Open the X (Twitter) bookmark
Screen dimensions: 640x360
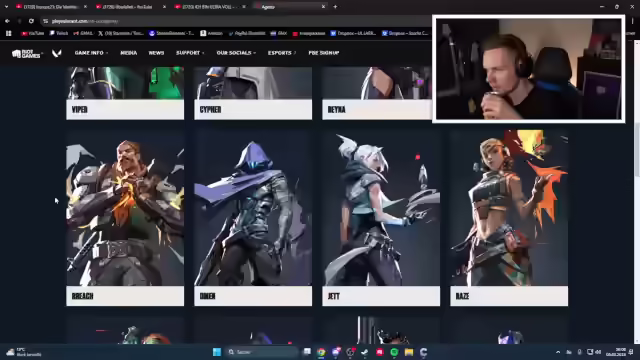121,33
